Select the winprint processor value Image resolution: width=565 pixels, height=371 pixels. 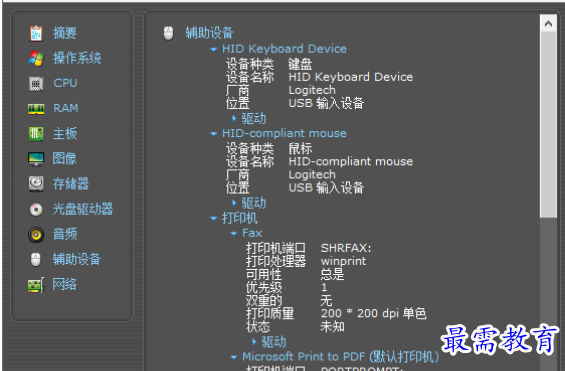(343, 261)
